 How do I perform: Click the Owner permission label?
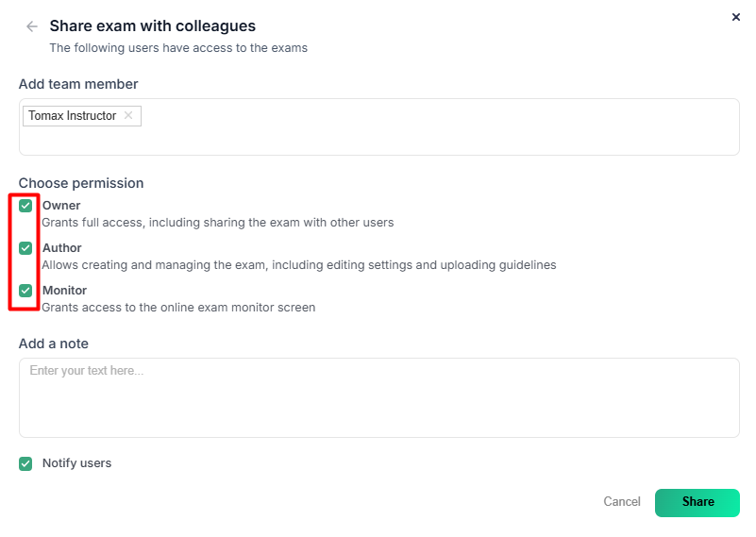point(61,206)
